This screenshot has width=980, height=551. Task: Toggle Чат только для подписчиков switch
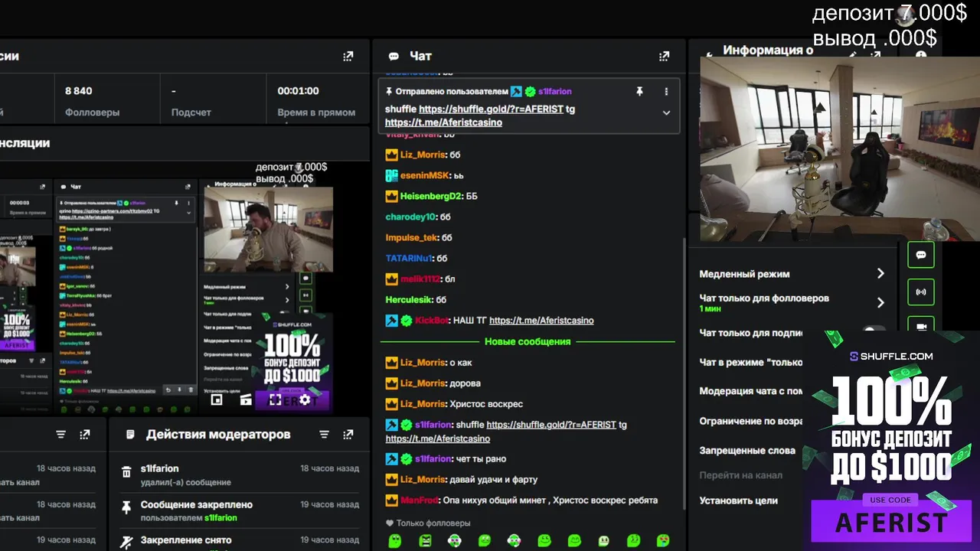(x=874, y=332)
